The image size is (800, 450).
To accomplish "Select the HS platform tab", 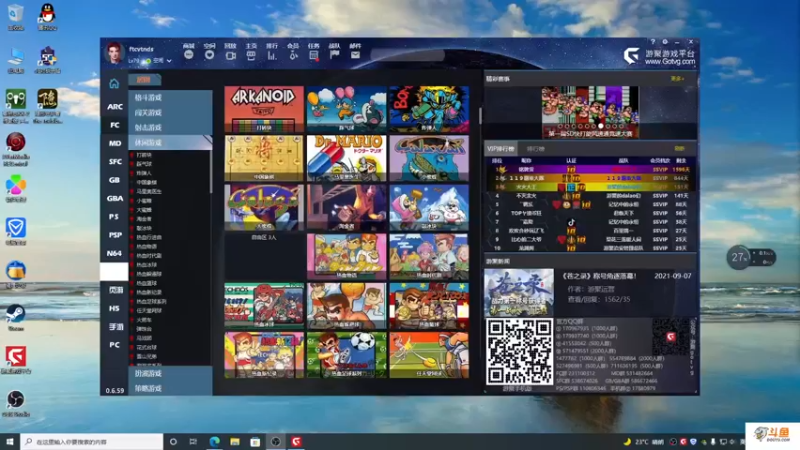I will [114, 309].
